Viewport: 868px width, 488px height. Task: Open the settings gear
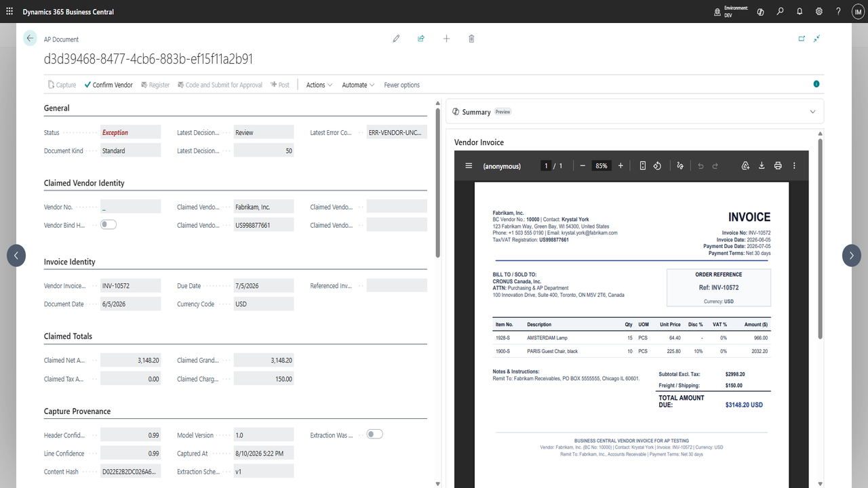(819, 12)
